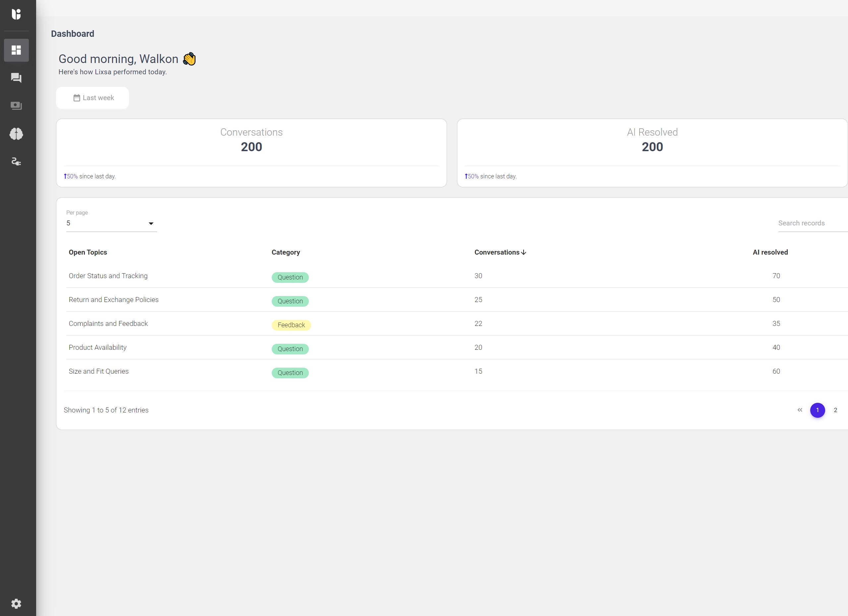Viewport: 848px width, 616px height.
Task: Click the Per page dropdown arrow
Action: coord(151,224)
